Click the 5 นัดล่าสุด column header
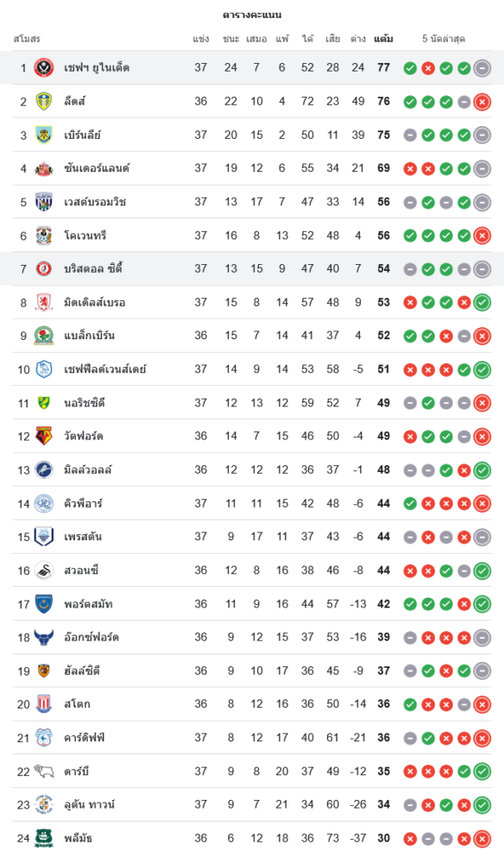This screenshot has height=863, width=504. [444, 39]
